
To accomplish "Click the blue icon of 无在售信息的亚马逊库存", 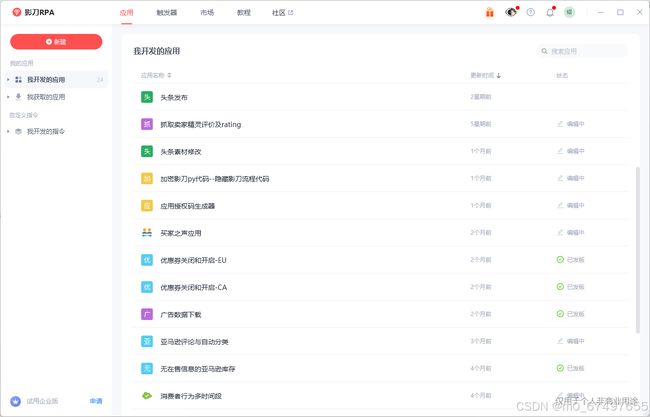I will coord(147,369).
